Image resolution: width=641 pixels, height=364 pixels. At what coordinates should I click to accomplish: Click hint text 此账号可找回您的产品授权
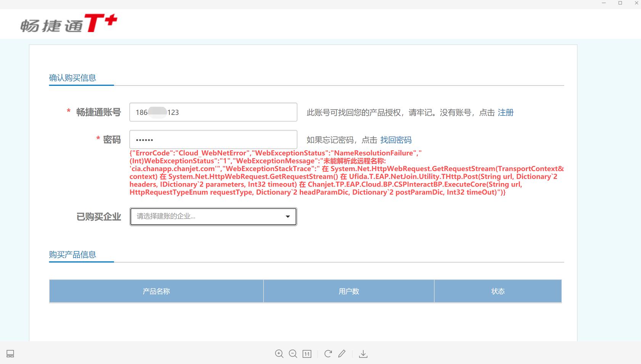[x=354, y=113]
